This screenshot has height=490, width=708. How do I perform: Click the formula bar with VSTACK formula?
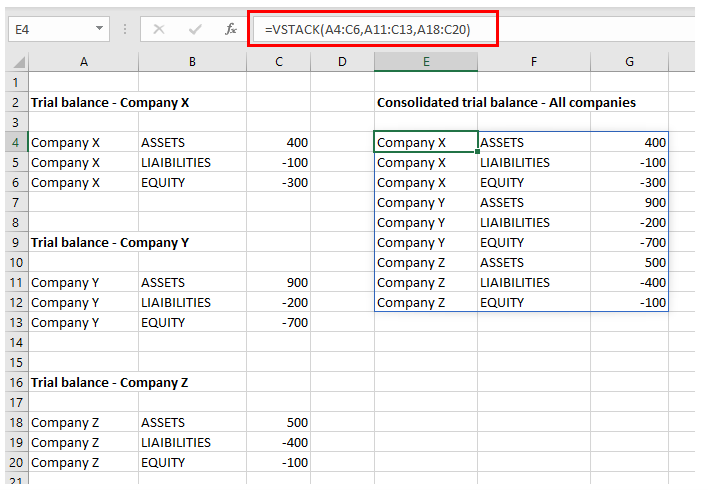pos(373,29)
